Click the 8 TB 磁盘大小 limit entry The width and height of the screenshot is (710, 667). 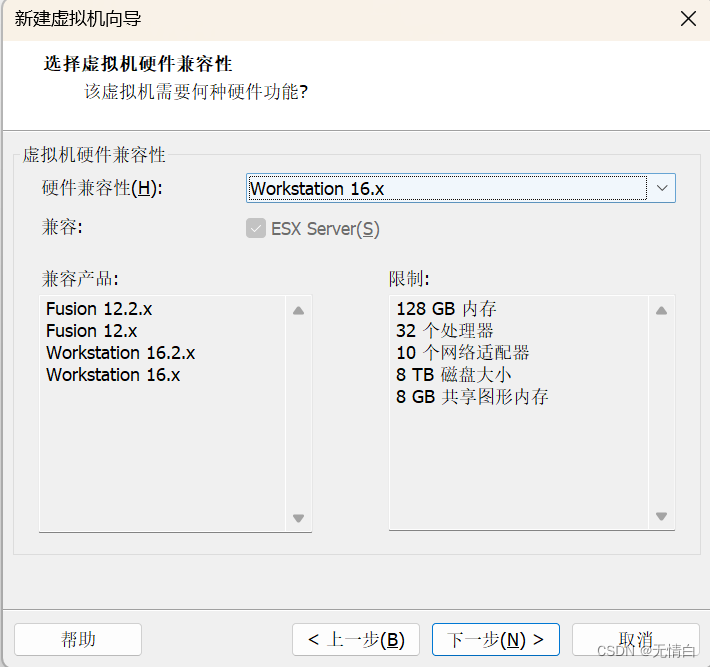pyautogui.click(x=453, y=375)
